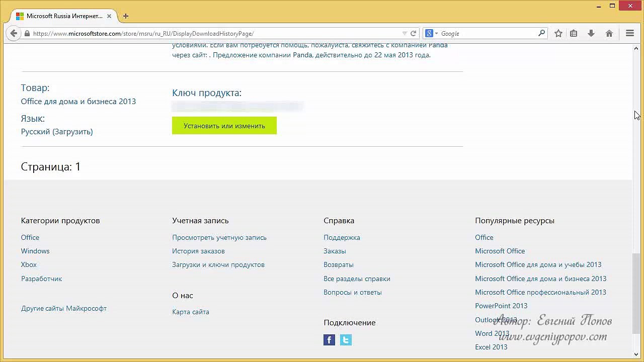Open the Twitter icon under Подключение
This screenshot has height=362, width=644.
346,340
